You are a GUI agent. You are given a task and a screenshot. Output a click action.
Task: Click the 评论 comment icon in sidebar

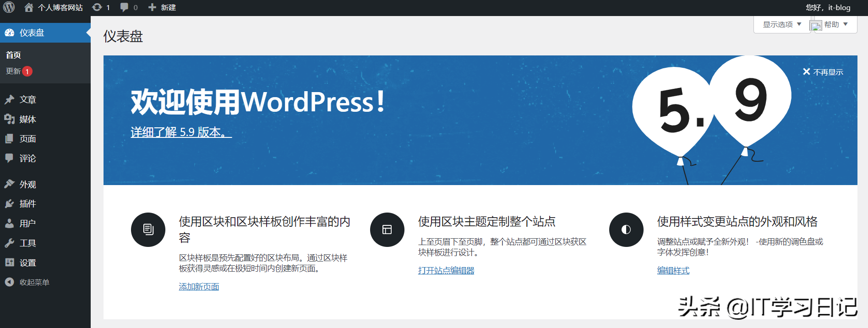coord(10,158)
